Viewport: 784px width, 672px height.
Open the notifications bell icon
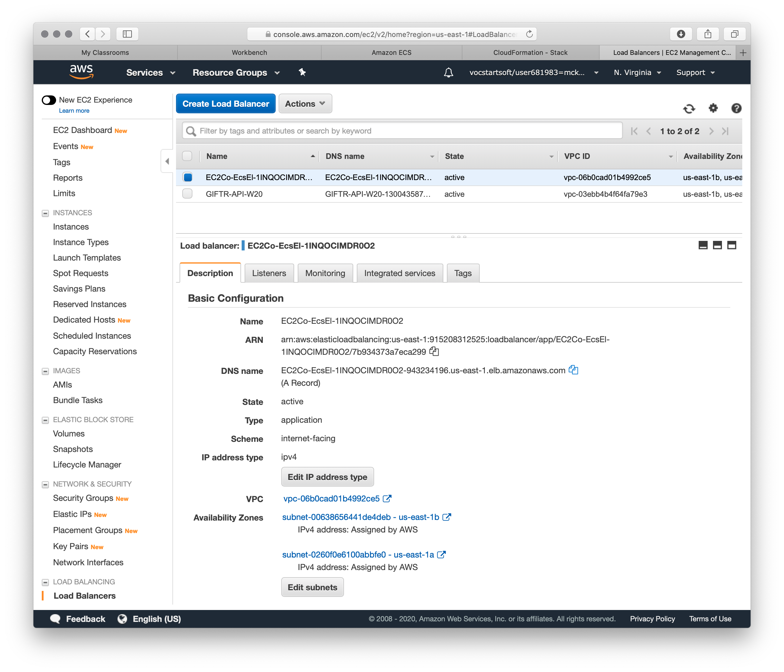[448, 72]
